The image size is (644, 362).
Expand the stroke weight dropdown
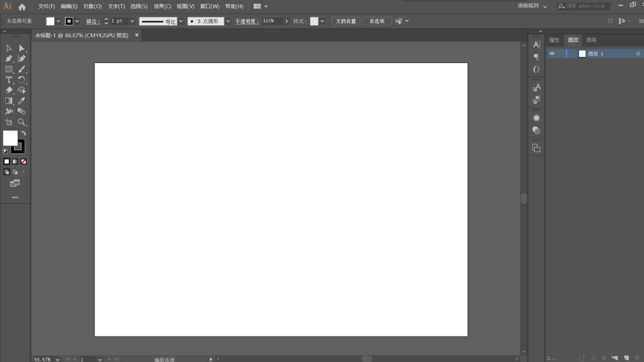tap(132, 21)
